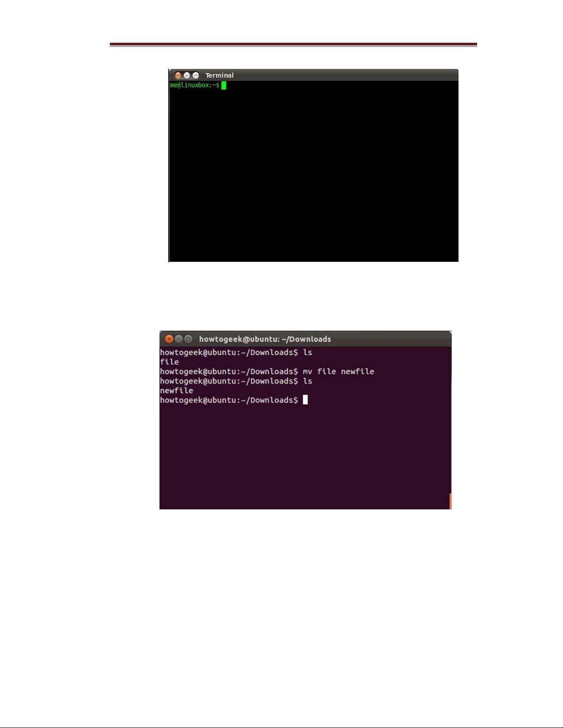Click the 'Terminal' title bar label
The width and height of the screenshot is (563, 728).
[219, 75]
